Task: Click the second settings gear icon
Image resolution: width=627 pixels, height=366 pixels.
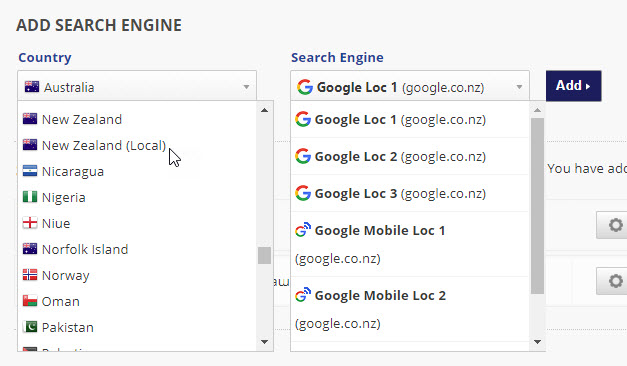Action: coord(615,281)
